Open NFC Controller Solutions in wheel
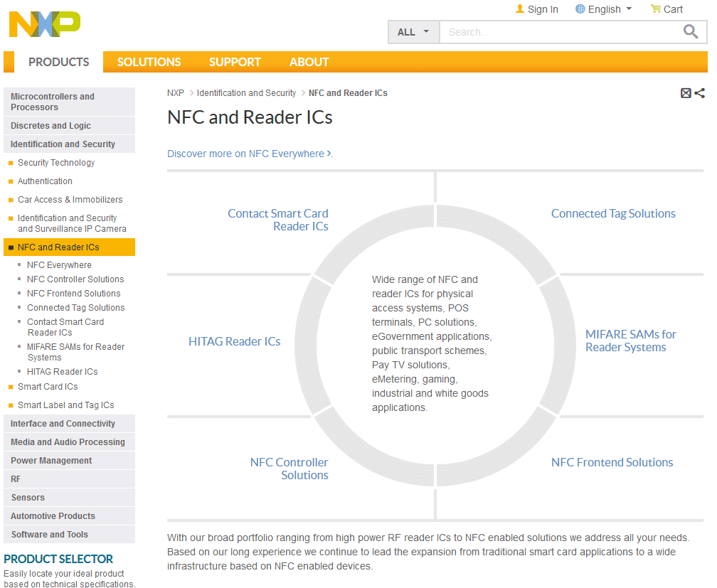 tap(289, 469)
